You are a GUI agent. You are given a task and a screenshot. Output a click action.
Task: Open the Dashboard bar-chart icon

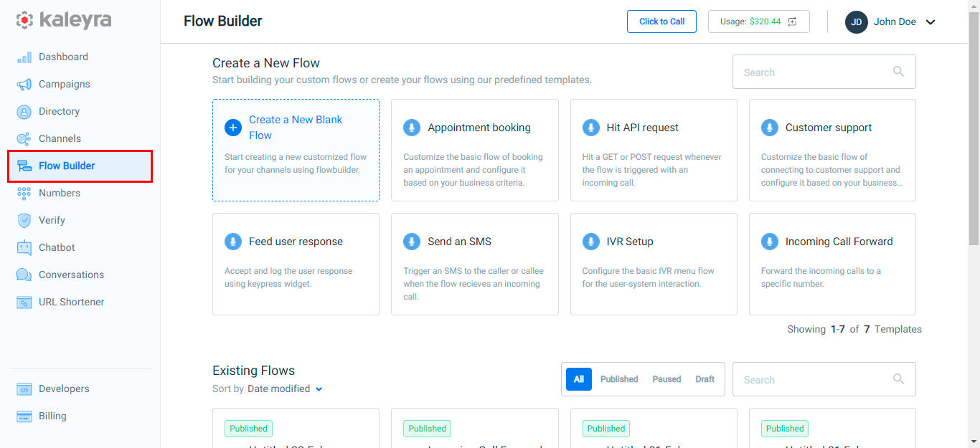point(24,57)
